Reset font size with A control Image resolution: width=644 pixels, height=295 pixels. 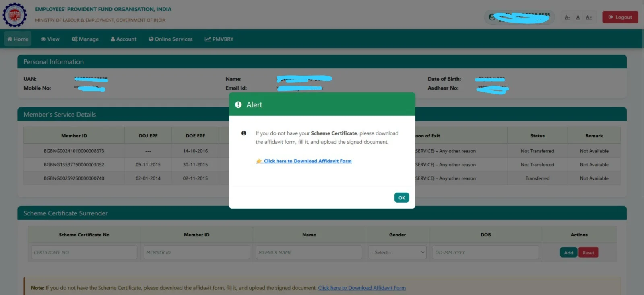578,17
